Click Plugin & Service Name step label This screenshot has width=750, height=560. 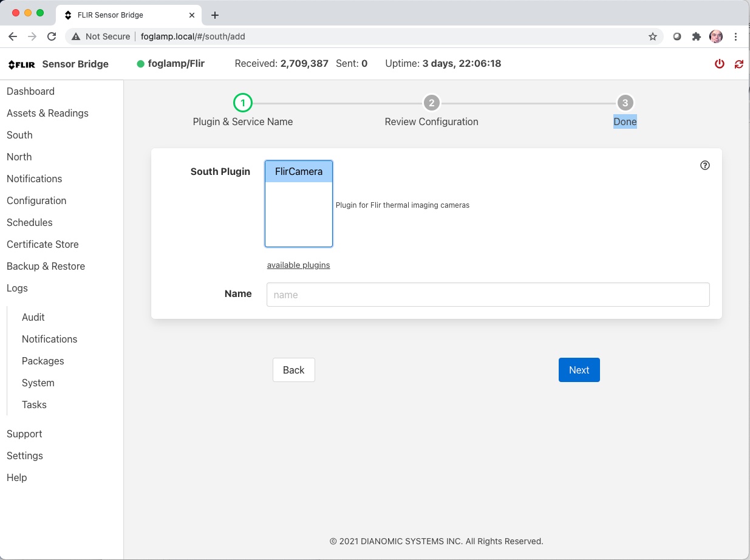coord(243,121)
